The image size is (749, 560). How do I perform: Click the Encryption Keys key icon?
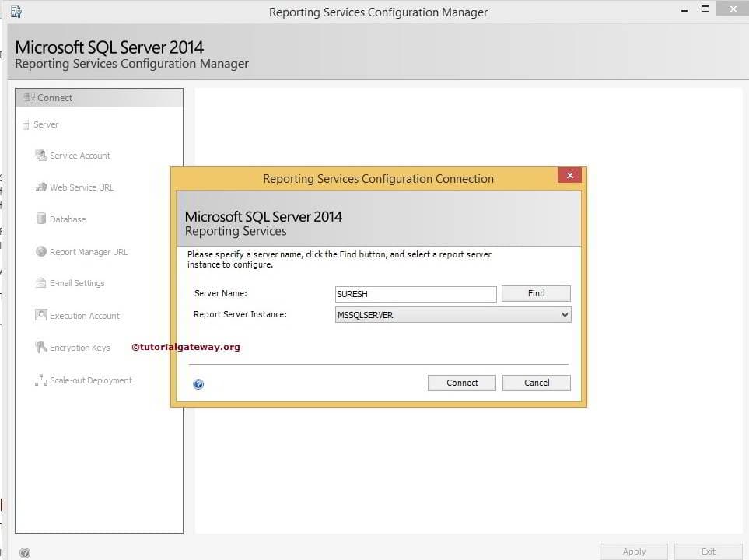coord(40,347)
